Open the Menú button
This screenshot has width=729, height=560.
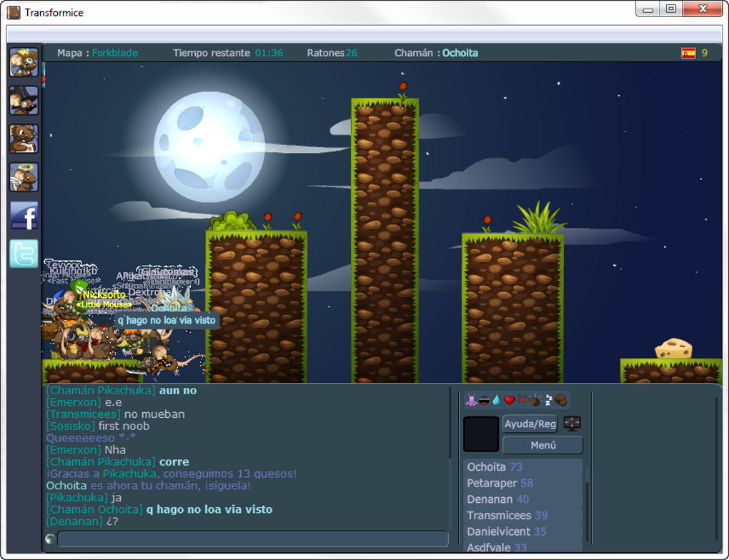pos(542,445)
